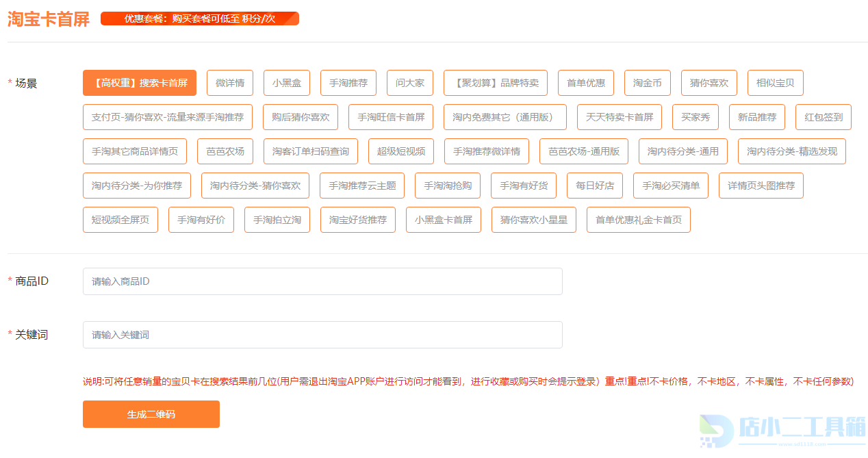Click the 淘宝卡首屏 page title
The image size is (868, 458).
(49, 19)
